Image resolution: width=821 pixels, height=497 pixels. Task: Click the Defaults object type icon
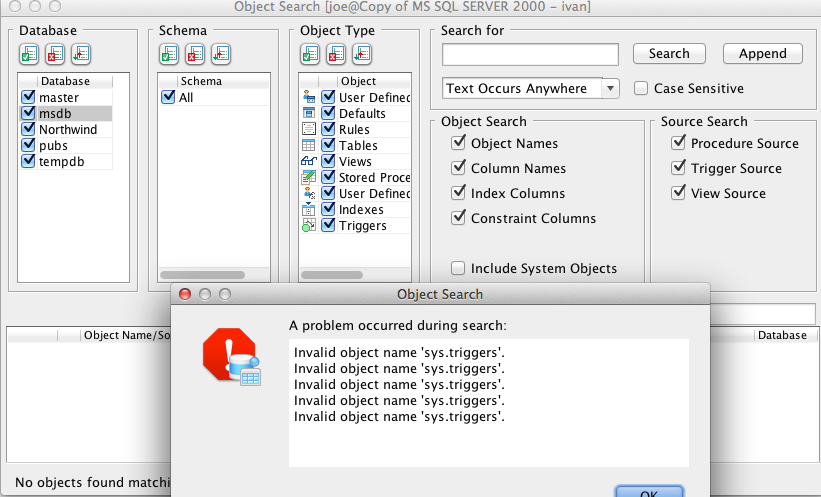point(309,113)
